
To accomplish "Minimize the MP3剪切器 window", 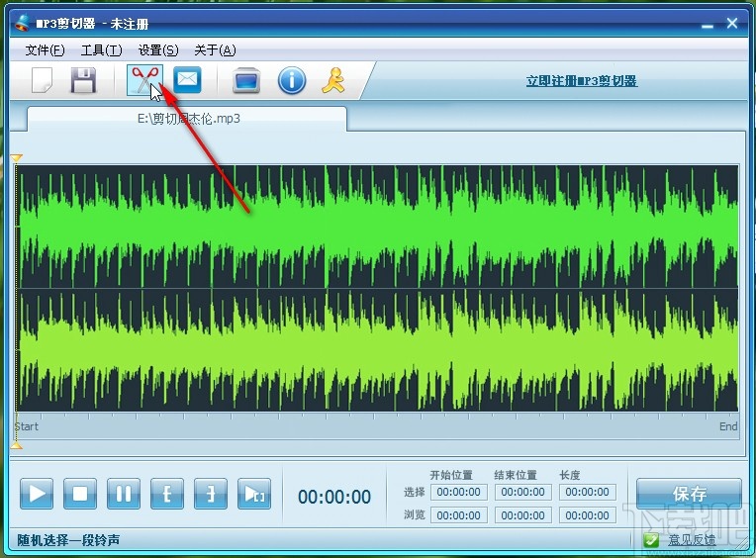I will click(x=708, y=25).
